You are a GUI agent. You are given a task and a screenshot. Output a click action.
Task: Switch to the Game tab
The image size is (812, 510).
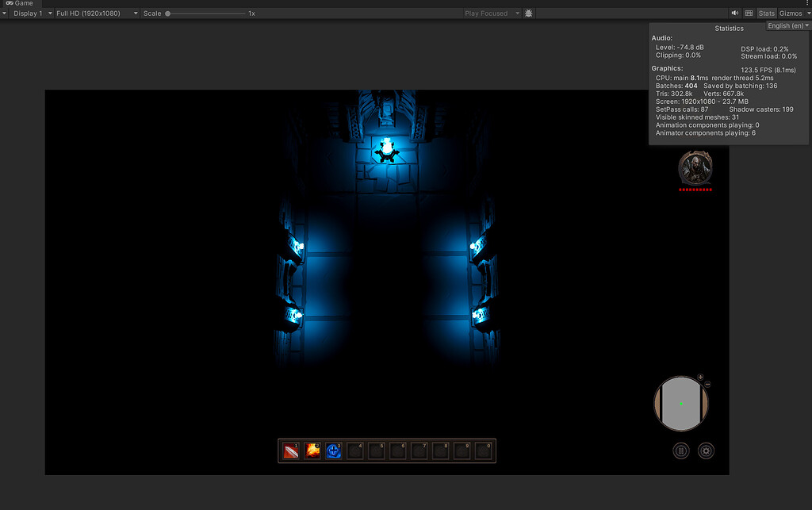19,3
